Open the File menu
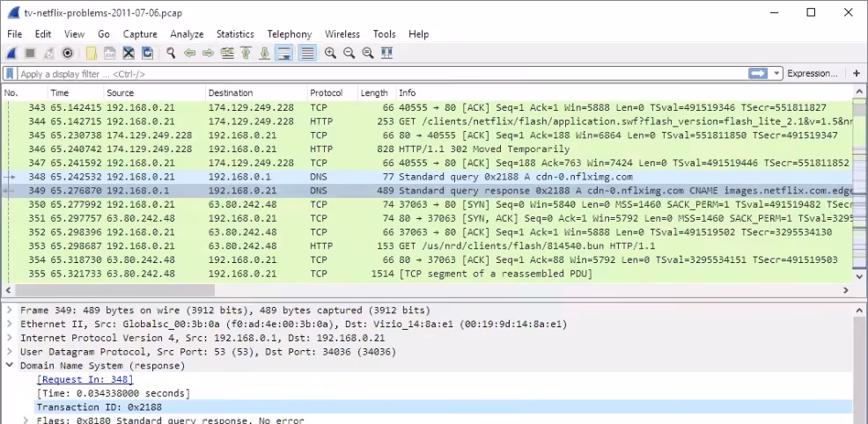Screen dimensions: 868x424 [x=14, y=33]
